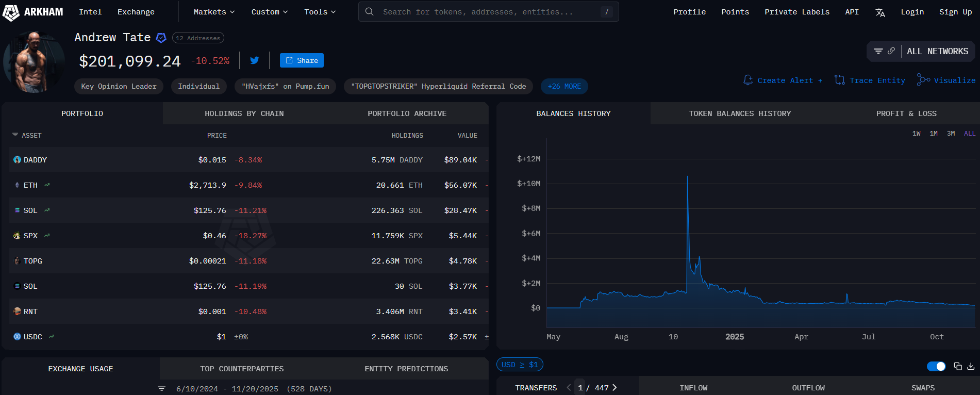The image size is (980, 395).
Task: Expand the +26 MORE tags
Action: coord(564,86)
